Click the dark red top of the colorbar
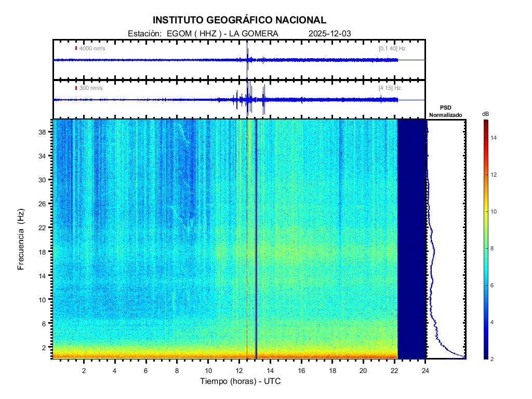Screen dimensions: 532x399 coord(485,122)
